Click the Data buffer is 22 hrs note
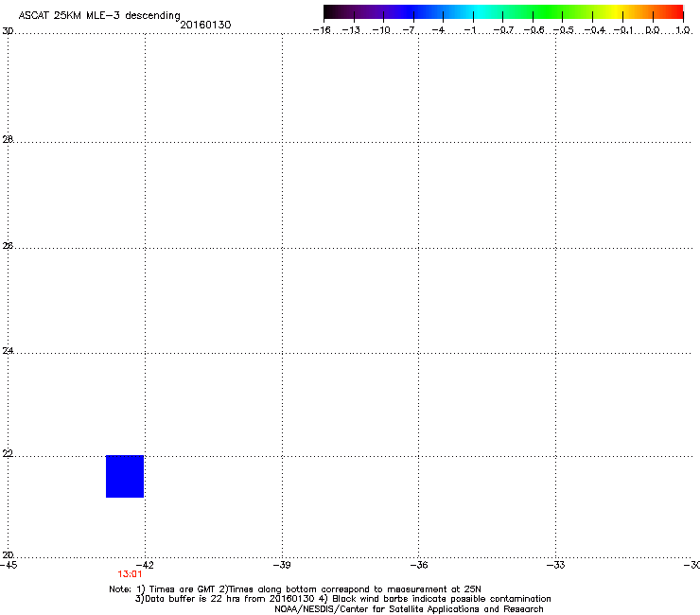Viewport: 700px width, 615px height. coord(342,599)
